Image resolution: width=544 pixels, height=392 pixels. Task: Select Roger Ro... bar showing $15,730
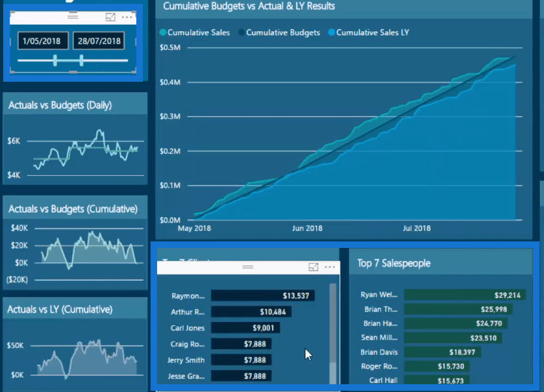click(x=437, y=366)
